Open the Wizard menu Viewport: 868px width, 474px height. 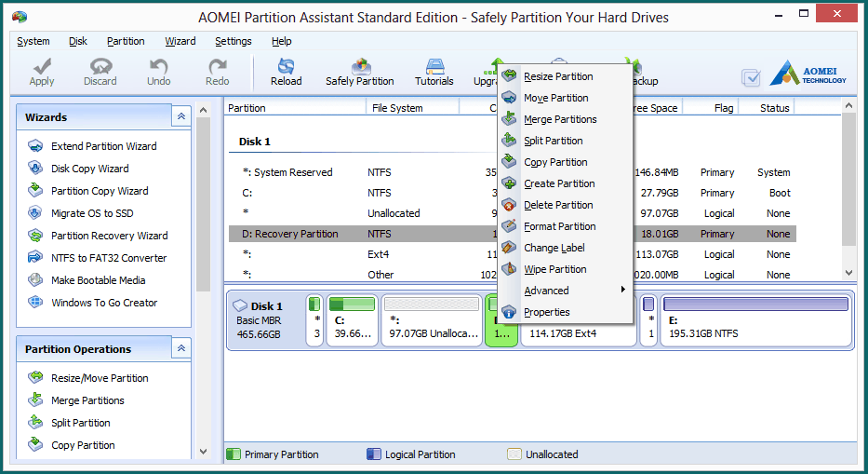(x=180, y=41)
